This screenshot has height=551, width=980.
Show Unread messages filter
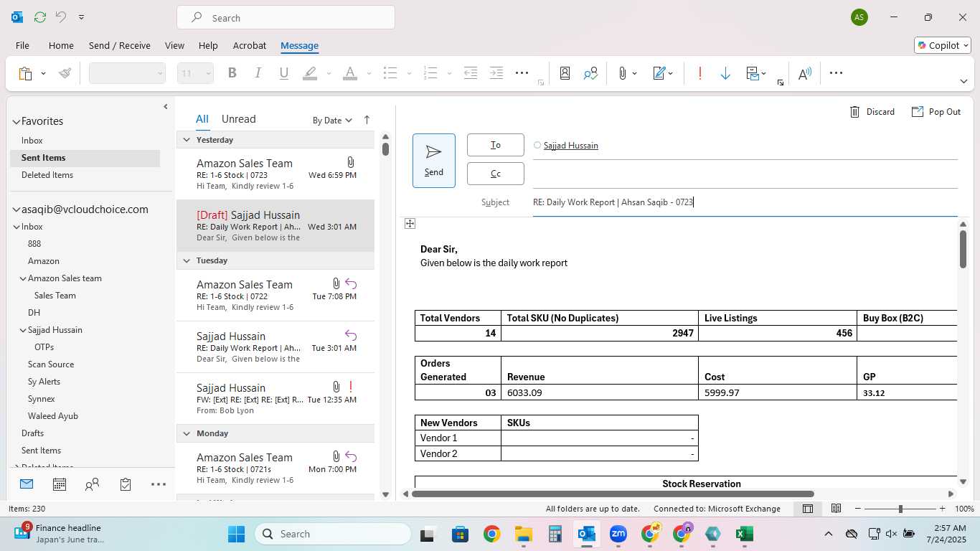[238, 119]
